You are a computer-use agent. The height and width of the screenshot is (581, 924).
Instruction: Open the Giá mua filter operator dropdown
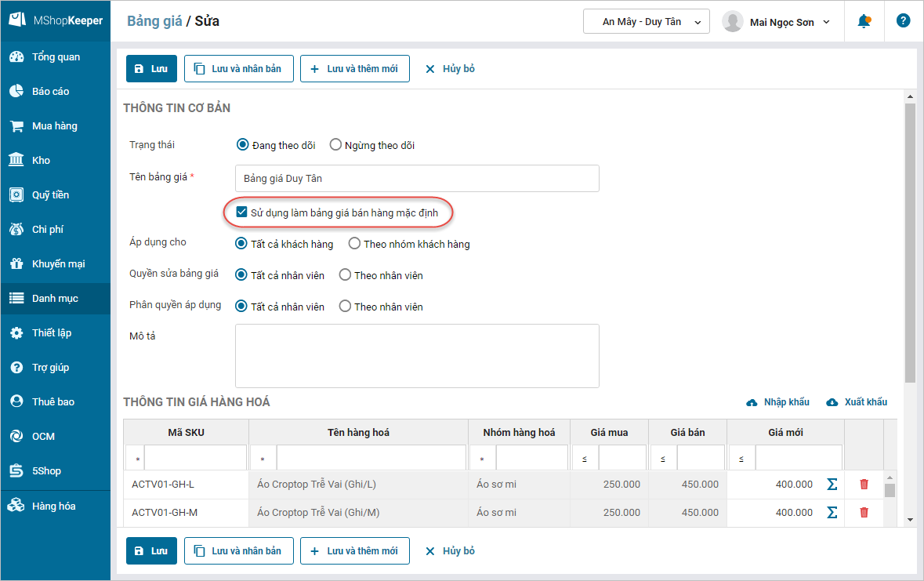click(x=585, y=458)
